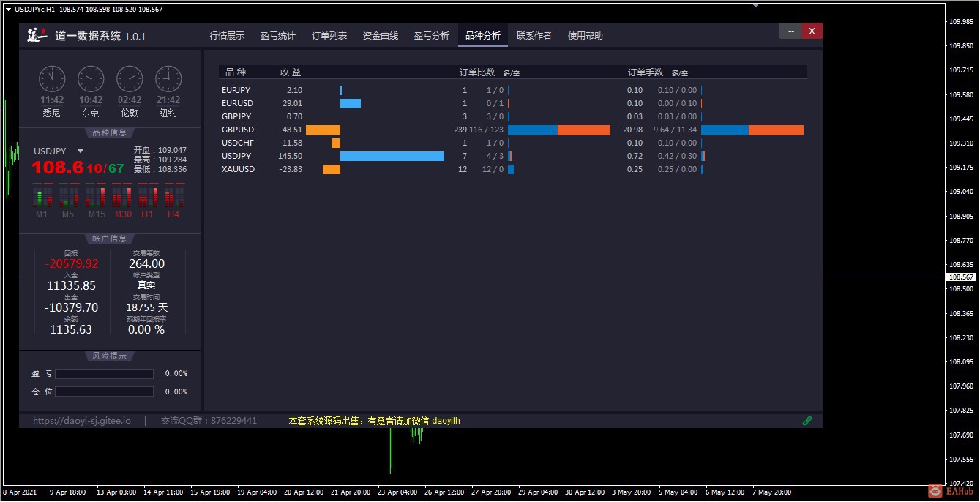Click the M5 timeframe indicator bars
980x502 pixels.
tap(68, 195)
